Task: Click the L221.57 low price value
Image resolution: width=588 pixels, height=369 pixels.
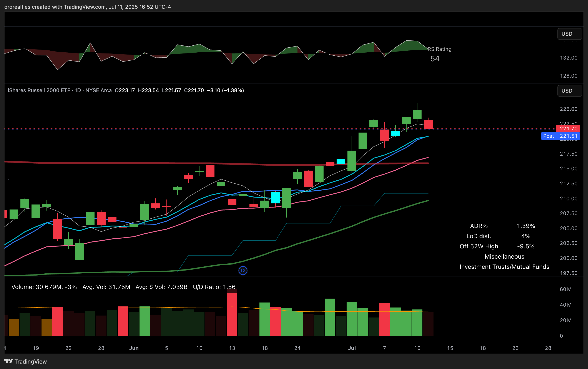Action: pyautogui.click(x=171, y=90)
